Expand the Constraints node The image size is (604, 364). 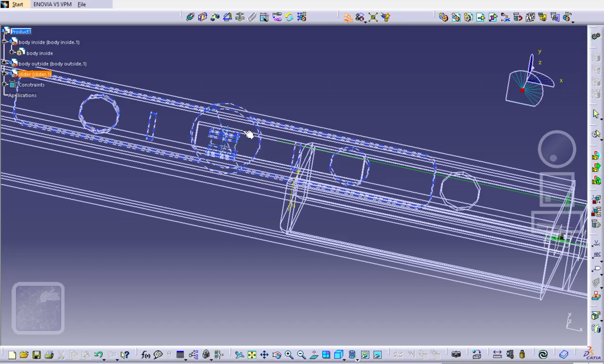click(x=4, y=84)
